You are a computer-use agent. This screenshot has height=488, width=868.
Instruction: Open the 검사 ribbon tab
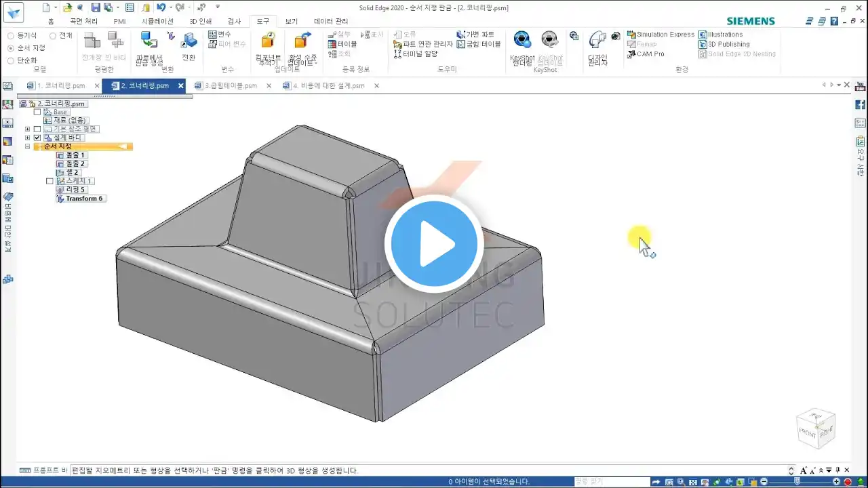click(234, 21)
